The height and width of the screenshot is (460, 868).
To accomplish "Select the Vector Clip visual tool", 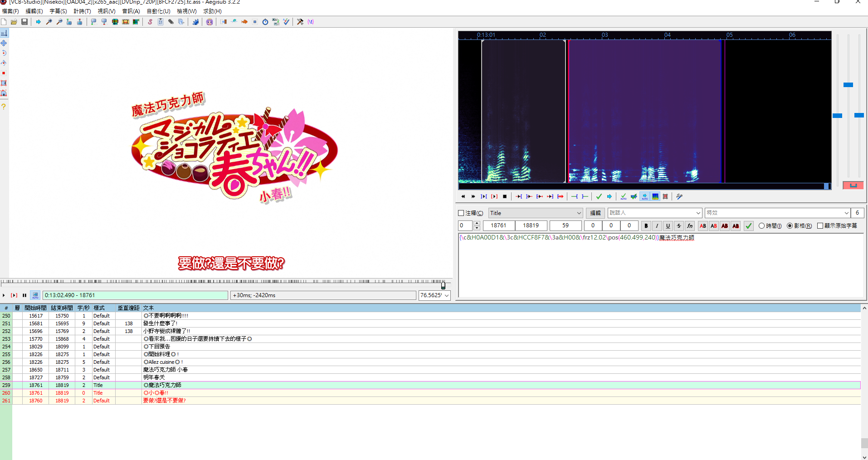I will pyautogui.click(x=4, y=93).
